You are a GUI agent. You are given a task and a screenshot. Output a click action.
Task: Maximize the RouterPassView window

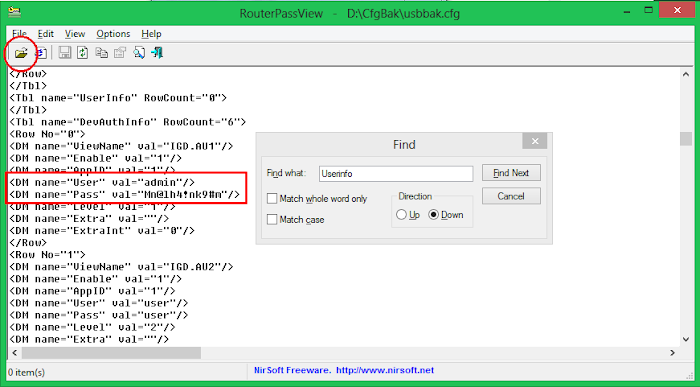649,10
